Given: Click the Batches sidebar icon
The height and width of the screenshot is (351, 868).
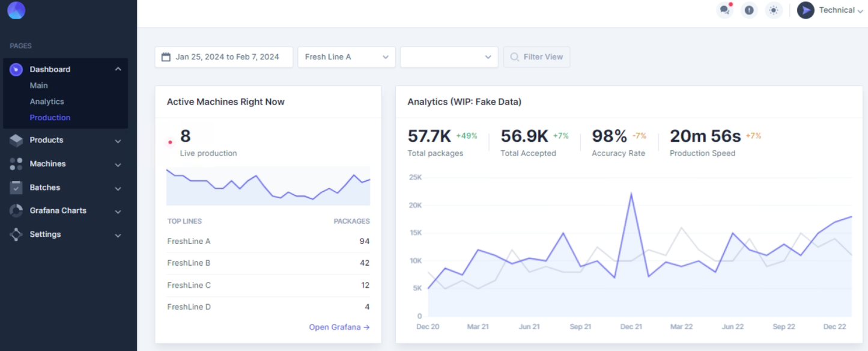Looking at the screenshot, I should point(16,188).
